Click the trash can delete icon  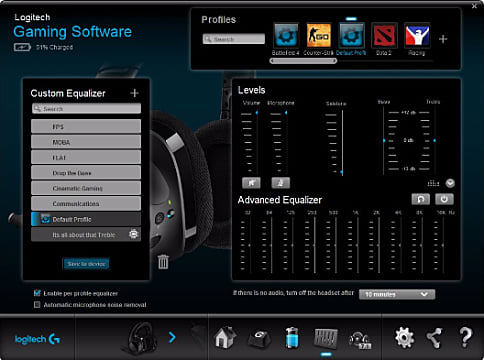tap(163, 262)
